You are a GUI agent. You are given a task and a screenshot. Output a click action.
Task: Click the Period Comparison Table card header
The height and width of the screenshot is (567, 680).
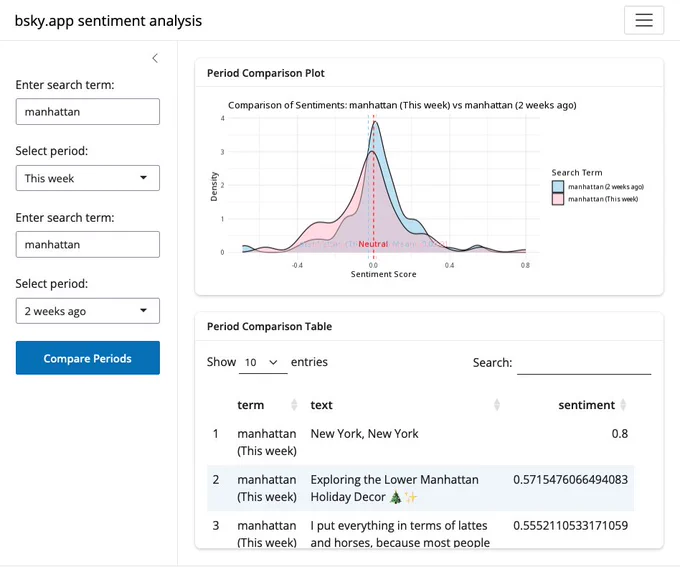(429, 326)
